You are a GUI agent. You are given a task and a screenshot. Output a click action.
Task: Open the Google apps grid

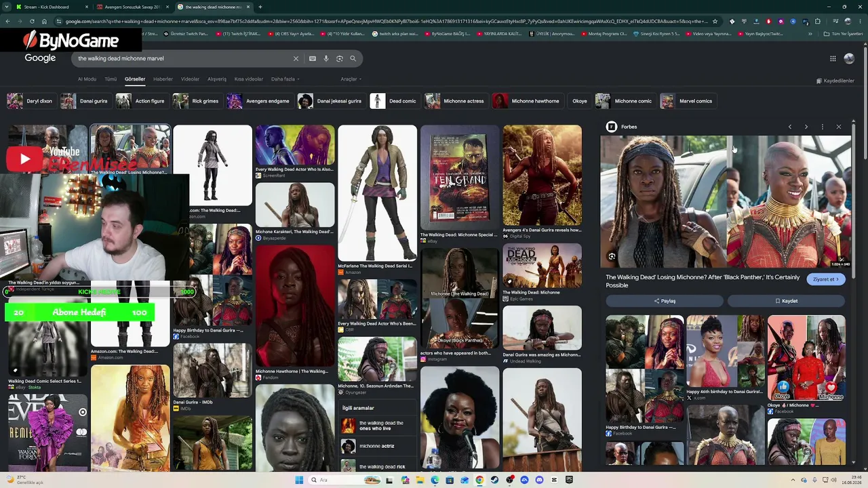point(833,58)
